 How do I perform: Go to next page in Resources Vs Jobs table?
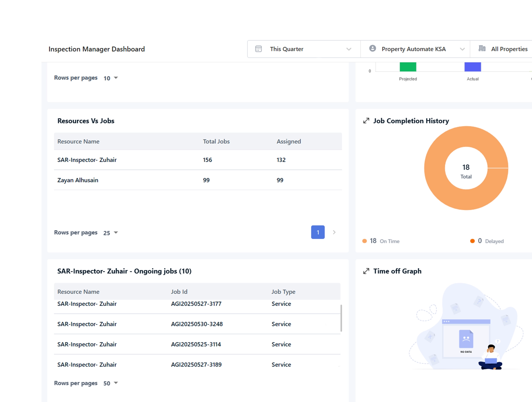pos(334,232)
